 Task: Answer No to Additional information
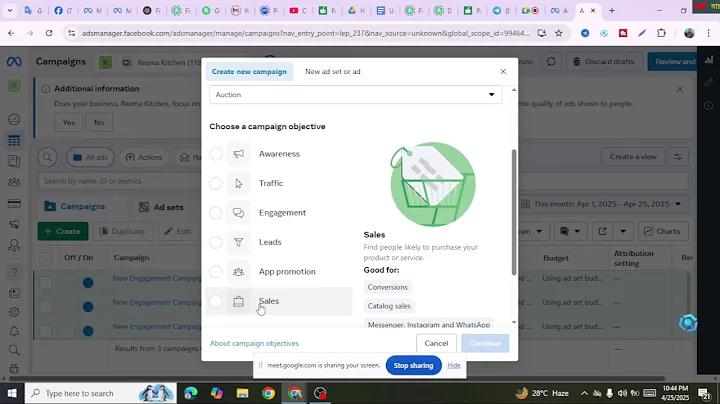[x=99, y=123]
